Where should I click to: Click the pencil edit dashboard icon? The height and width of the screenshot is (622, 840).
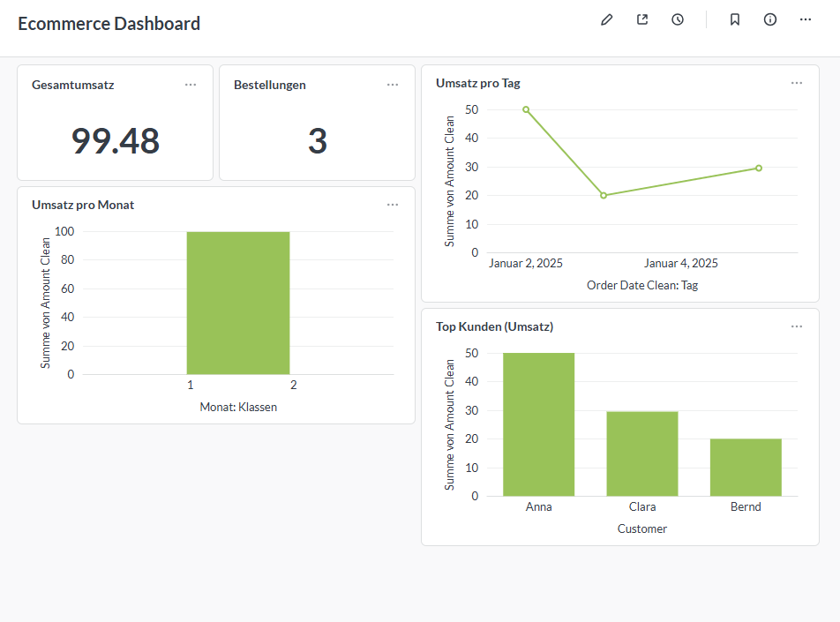[606, 19]
